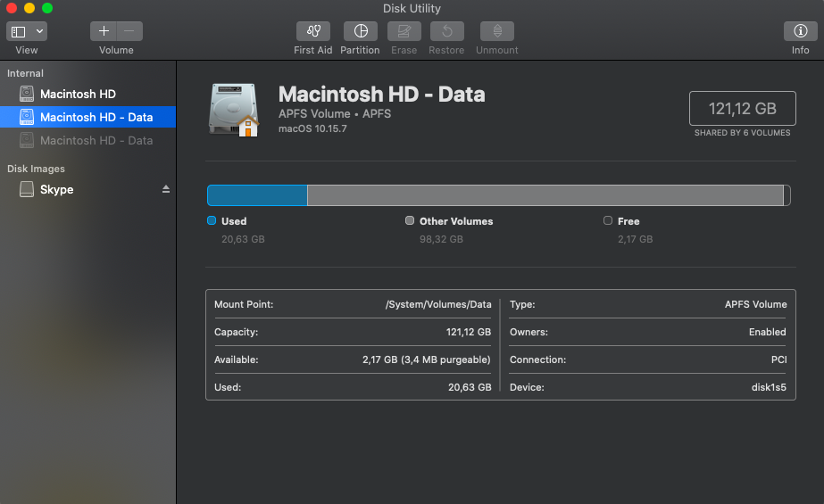
Task: Click the Free space legend swatch
Action: (x=608, y=220)
